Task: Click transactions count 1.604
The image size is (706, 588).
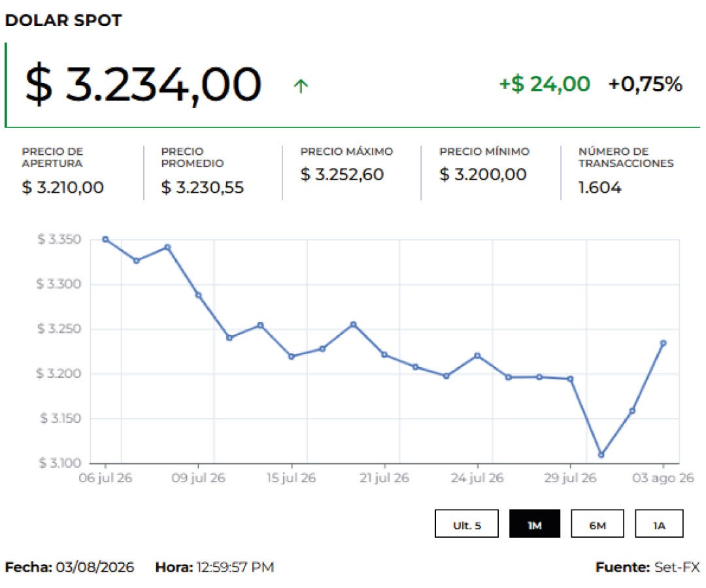Action: point(599,187)
